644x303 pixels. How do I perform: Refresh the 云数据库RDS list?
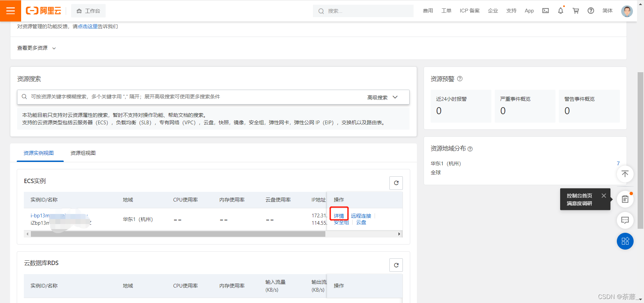pyautogui.click(x=396, y=265)
